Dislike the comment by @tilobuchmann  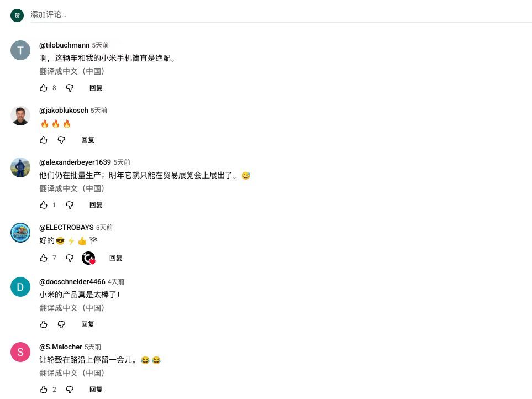[70, 88]
